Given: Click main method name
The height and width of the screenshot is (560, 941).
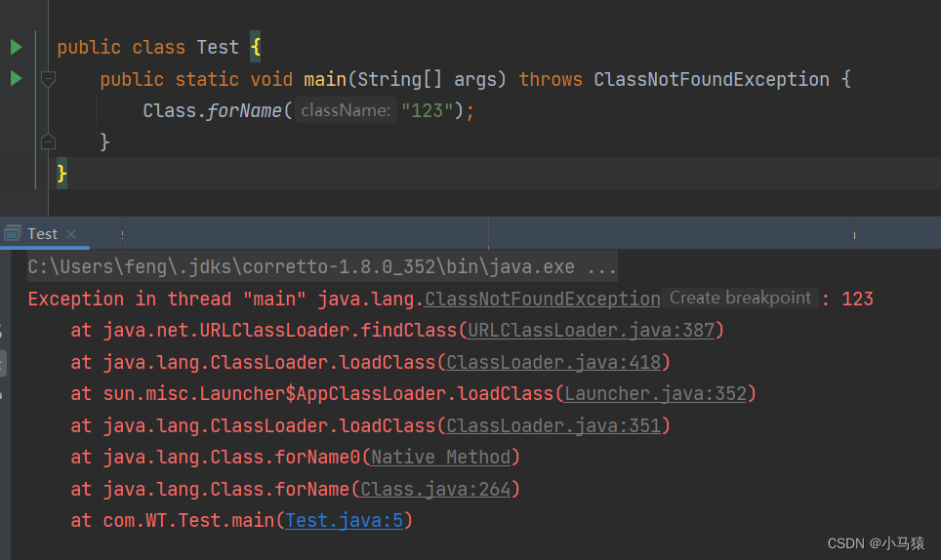Looking at the screenshot, I should click(325, 79).
